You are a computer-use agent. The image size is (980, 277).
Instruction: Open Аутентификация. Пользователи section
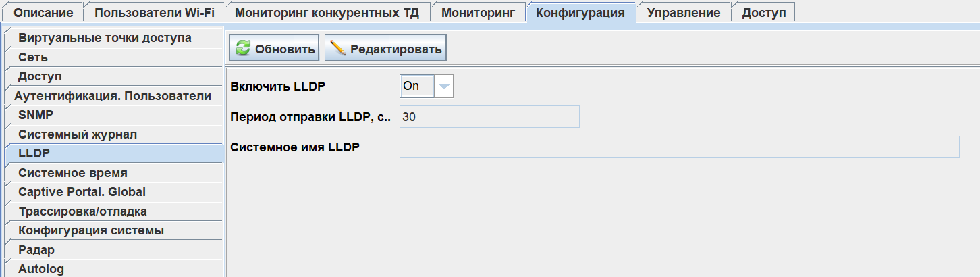click(113, 96)
